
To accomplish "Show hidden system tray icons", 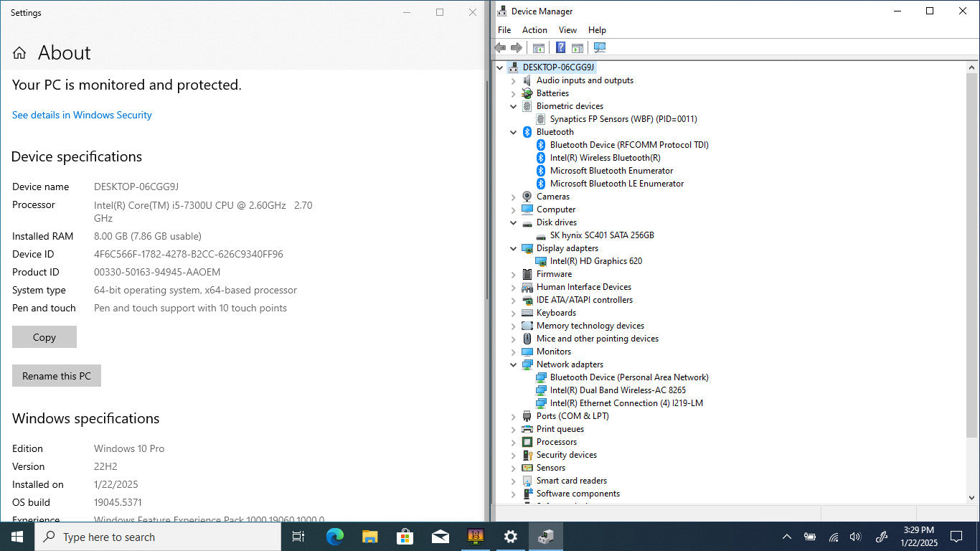I will click(x=787, y=537).
